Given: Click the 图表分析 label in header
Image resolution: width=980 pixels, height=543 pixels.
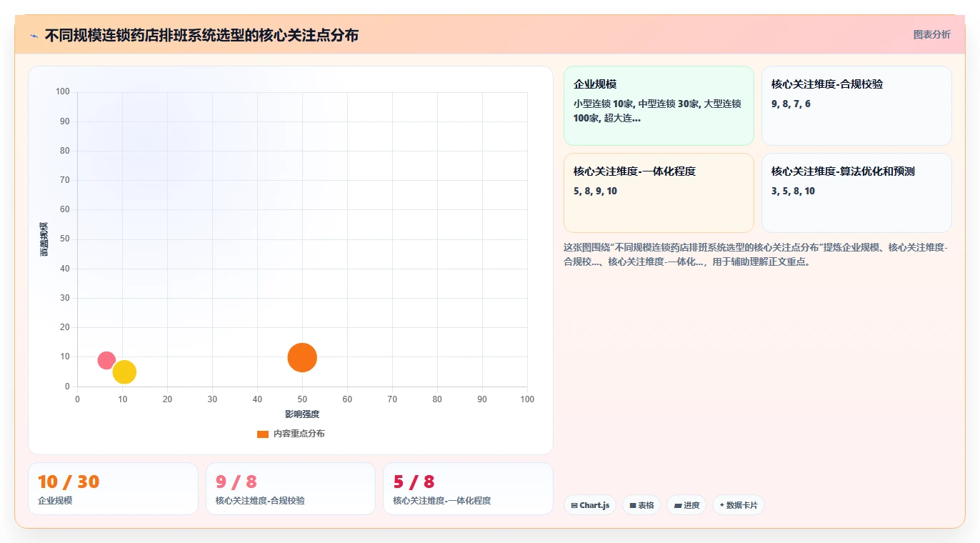Looking at the screenshot, I should pos(931,34).
